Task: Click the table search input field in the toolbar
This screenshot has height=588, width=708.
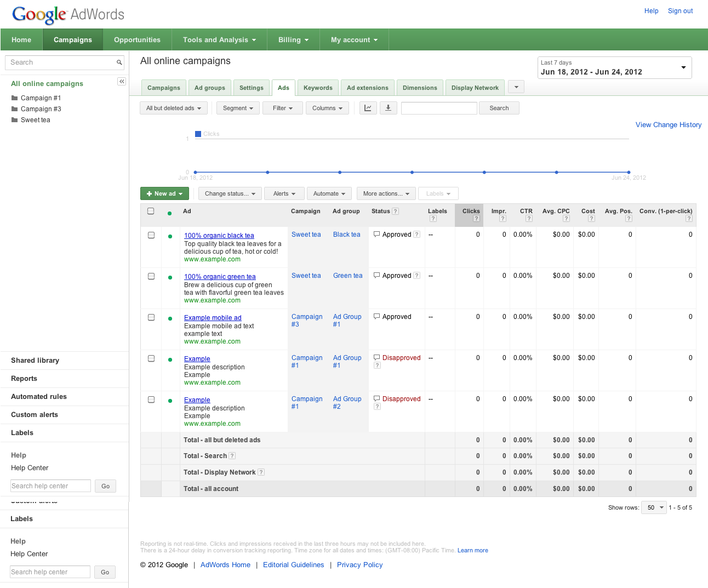Action: pyautogui.click(x=439, y=108)
